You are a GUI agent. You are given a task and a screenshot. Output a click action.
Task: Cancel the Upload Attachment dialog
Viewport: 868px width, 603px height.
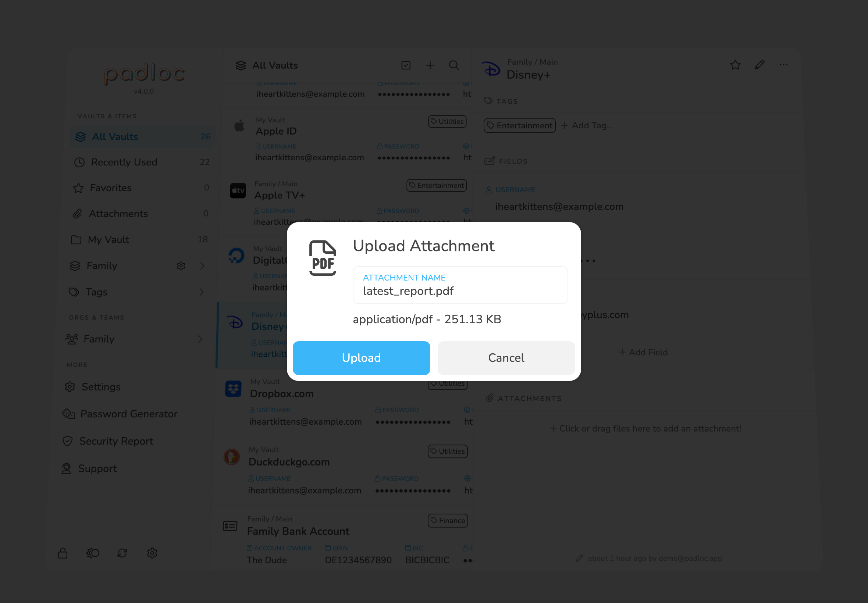click(x=506, y=358)
